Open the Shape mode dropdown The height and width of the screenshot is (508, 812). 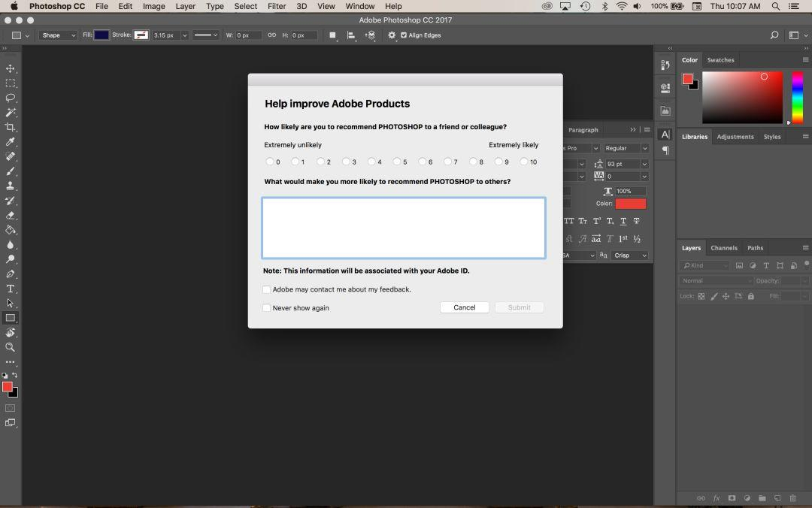[x=58, y=35]
